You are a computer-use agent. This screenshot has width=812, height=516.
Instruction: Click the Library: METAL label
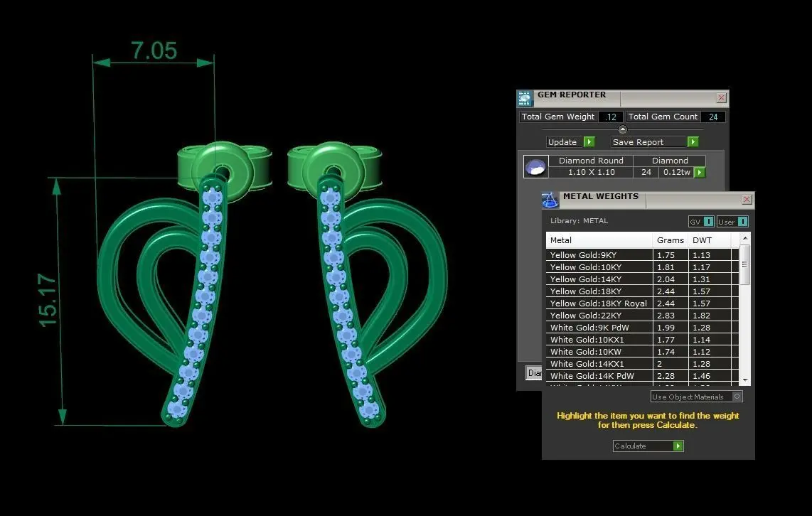click(x=579, y=221)
